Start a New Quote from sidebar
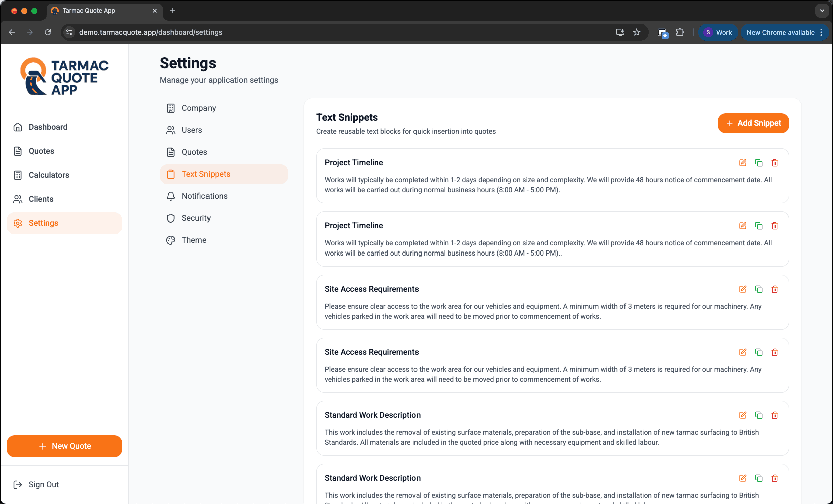 [x=64, y=446]
